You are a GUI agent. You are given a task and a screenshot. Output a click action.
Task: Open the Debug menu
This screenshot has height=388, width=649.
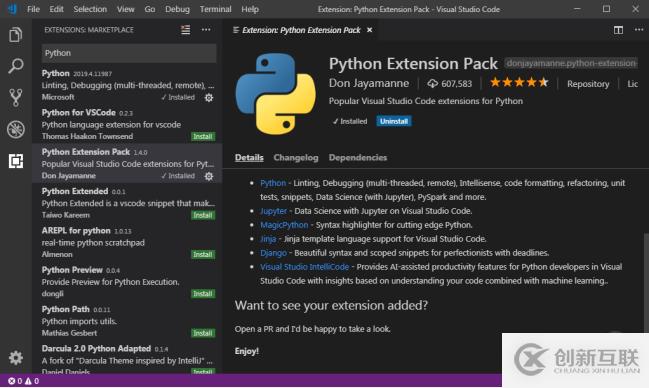[177, 9]
